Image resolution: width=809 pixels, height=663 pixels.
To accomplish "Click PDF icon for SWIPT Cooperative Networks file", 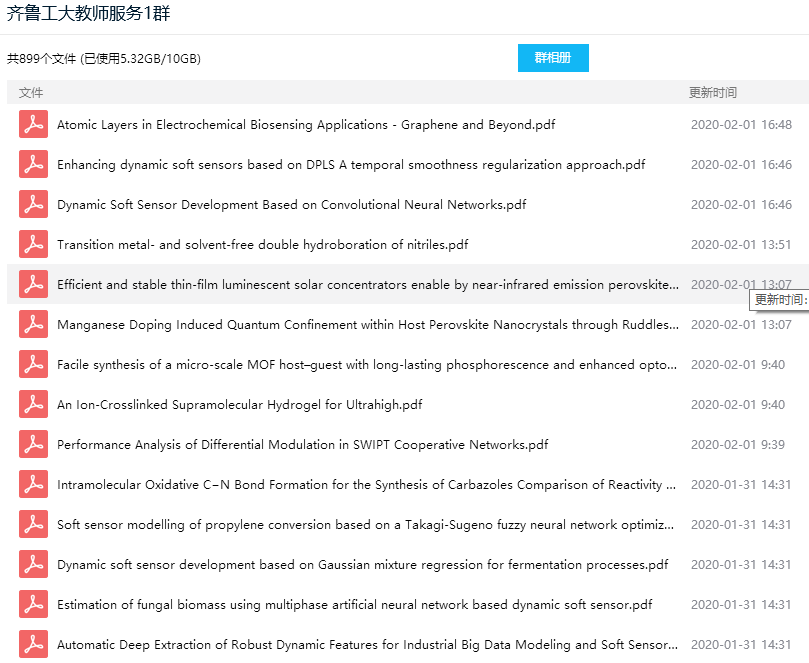I will [x=33, y=445].
